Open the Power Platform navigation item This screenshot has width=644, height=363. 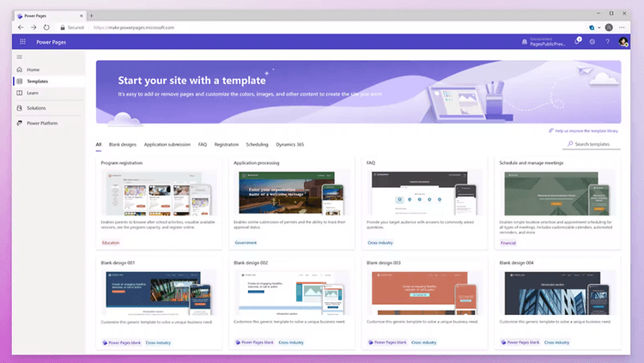tap(48, 124)
